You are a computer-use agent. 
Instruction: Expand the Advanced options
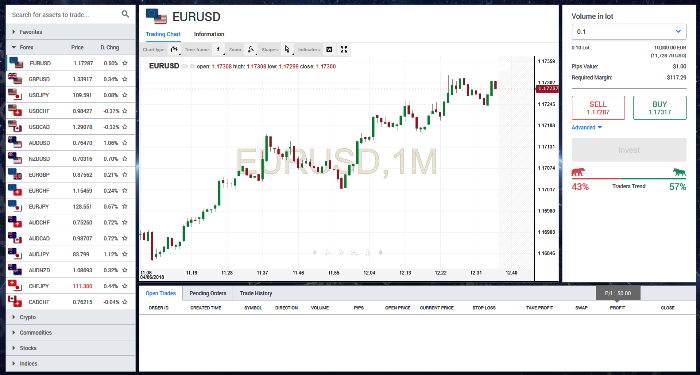click(x=587, y=128)
